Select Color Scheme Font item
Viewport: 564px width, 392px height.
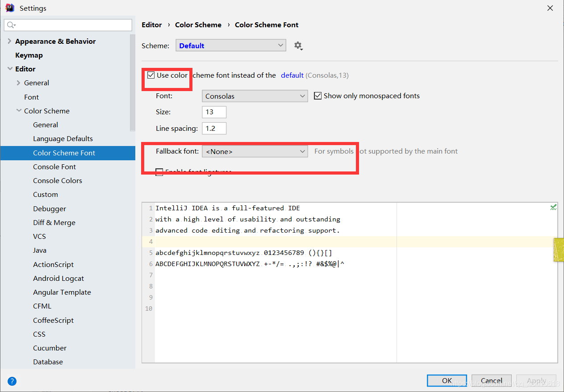click(x=67, y=153)
